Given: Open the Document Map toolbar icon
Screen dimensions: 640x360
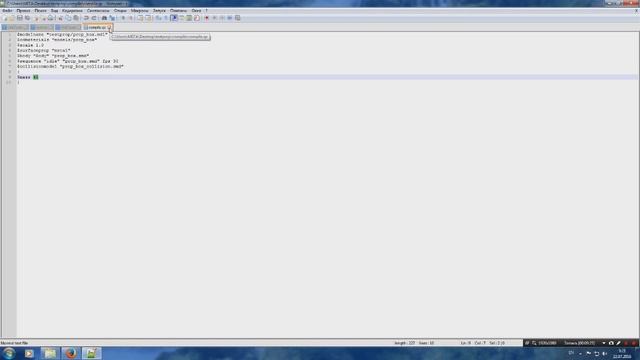Looking at the screenshot, I should click(189, 18).
